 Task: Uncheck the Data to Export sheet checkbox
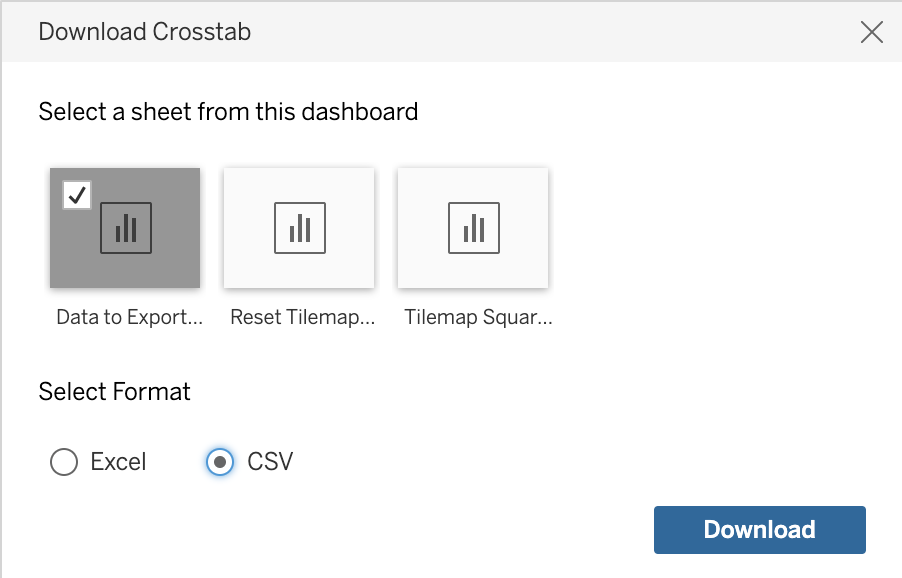(x=77, y=195)
